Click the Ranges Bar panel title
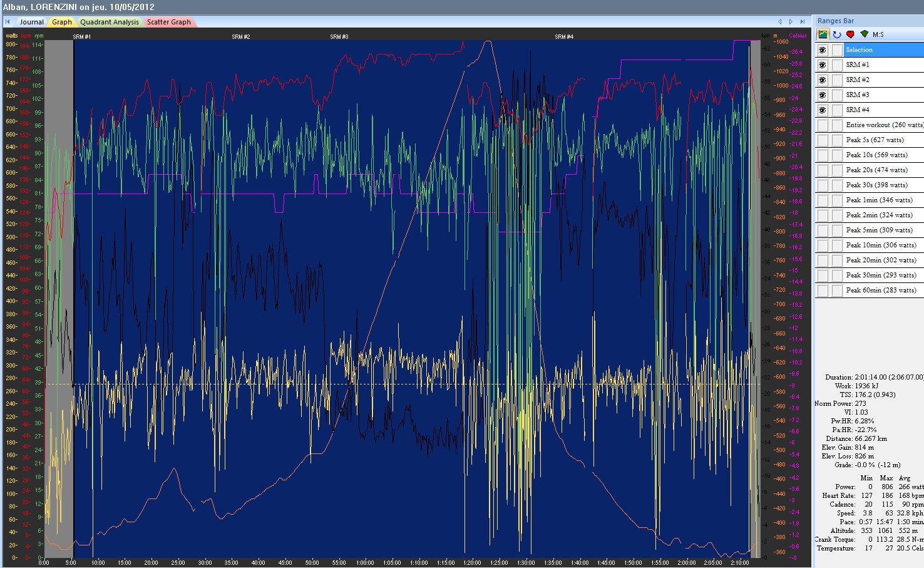Viewport: 924px width, 568px height. pyautogui.click(x=835, y=21)
